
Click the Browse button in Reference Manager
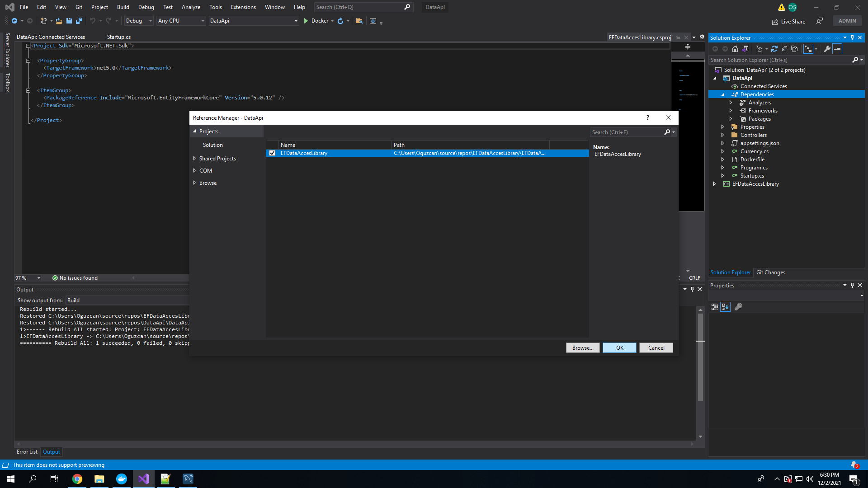[582, 347]
